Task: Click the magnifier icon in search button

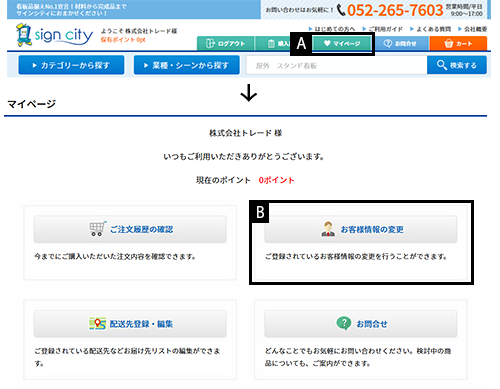Action: [x=442, y=65]
